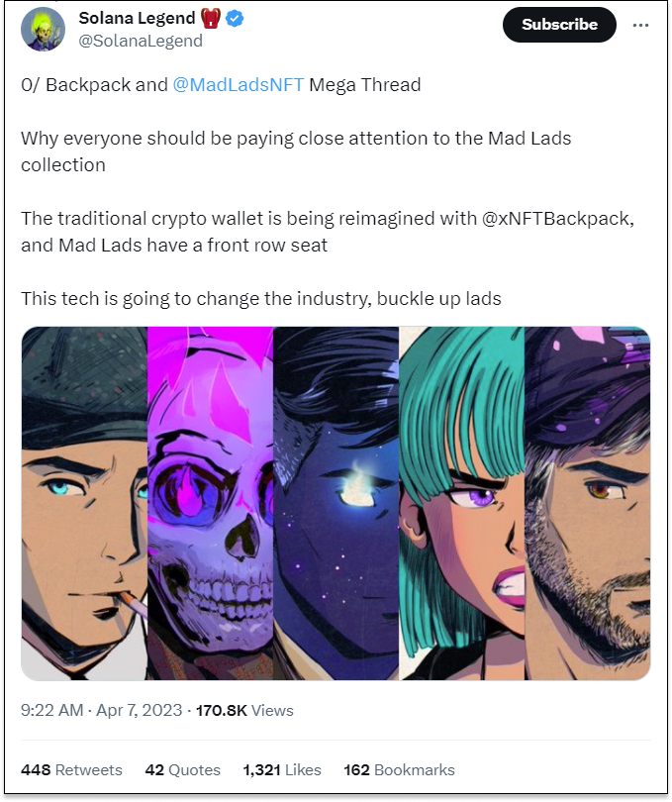672x802 pixels.
Task: Click the red backpack emoji beside the name
Action: (x=210, y=19)
